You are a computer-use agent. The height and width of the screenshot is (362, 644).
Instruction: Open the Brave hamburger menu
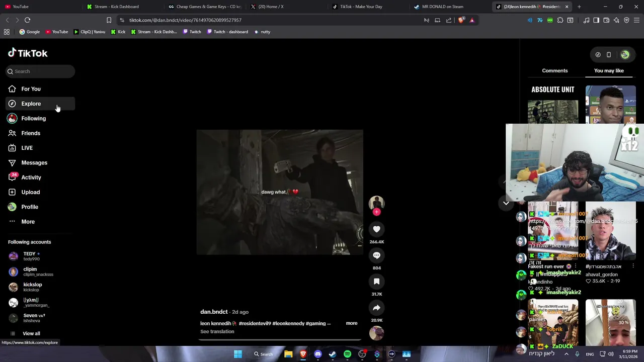[636, 20]
